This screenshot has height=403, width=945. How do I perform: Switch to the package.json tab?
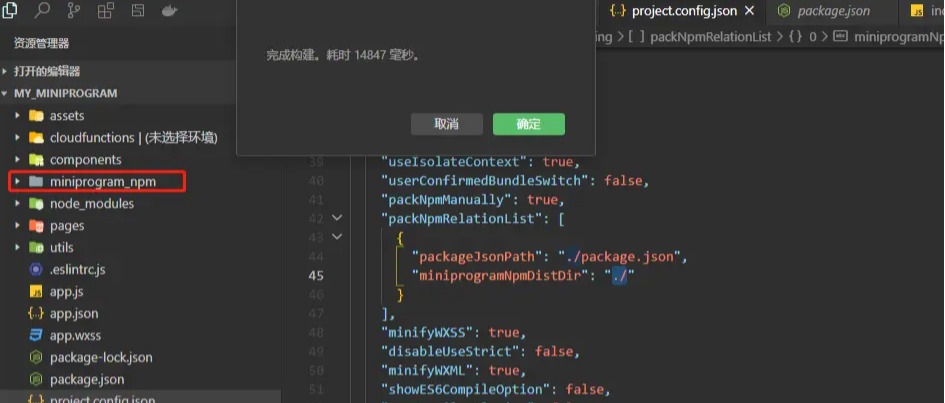[824, 11]
